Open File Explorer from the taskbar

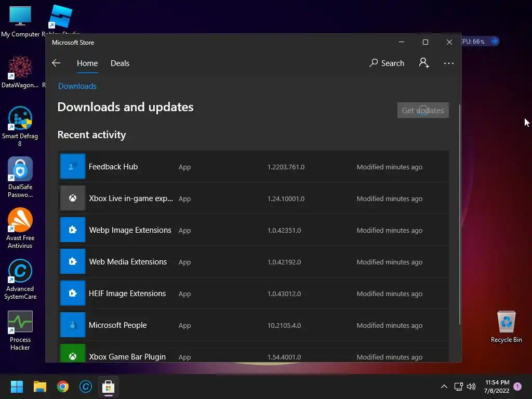point(39,387)
